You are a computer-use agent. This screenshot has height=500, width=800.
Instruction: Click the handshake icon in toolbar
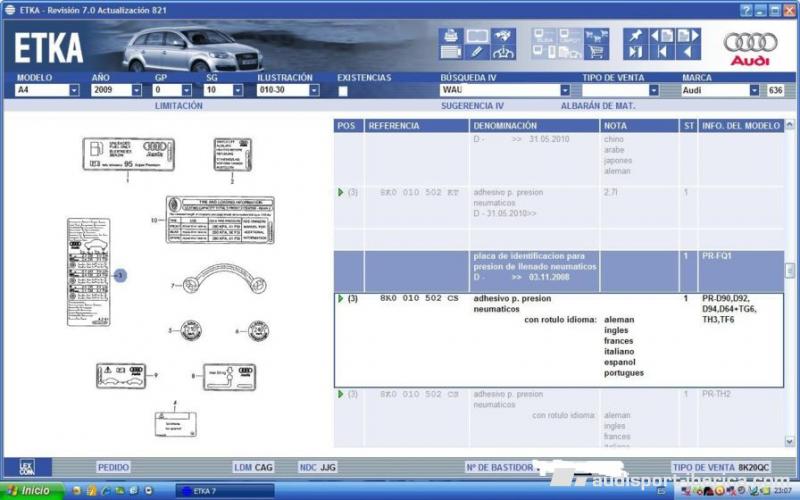503,36
